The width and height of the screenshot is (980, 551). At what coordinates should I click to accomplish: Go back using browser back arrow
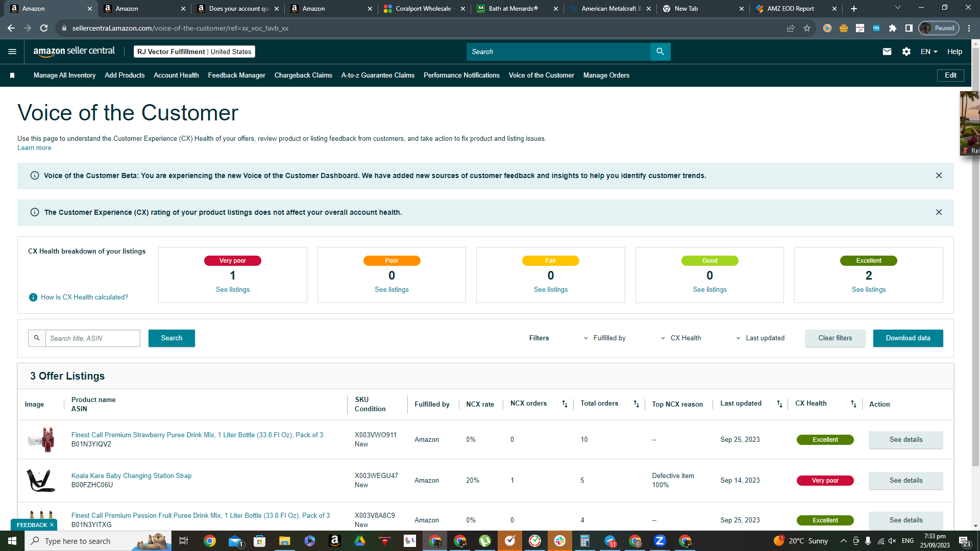(x=11, y=28)
